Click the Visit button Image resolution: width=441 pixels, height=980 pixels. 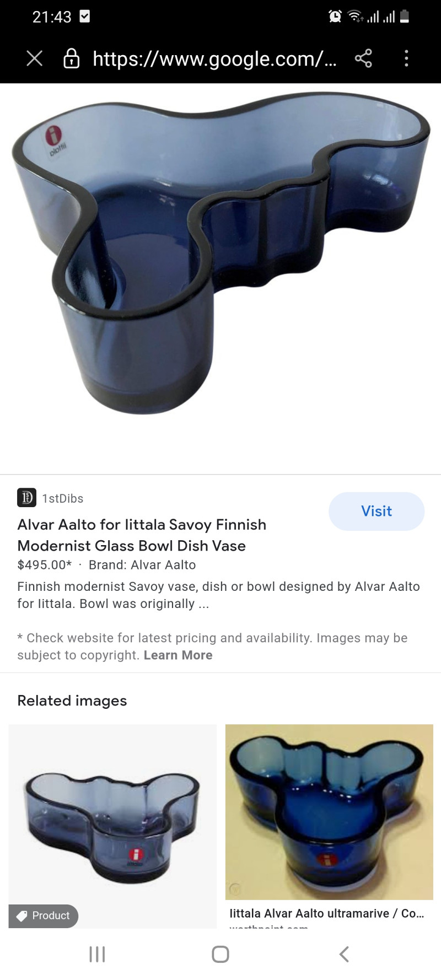377,511
